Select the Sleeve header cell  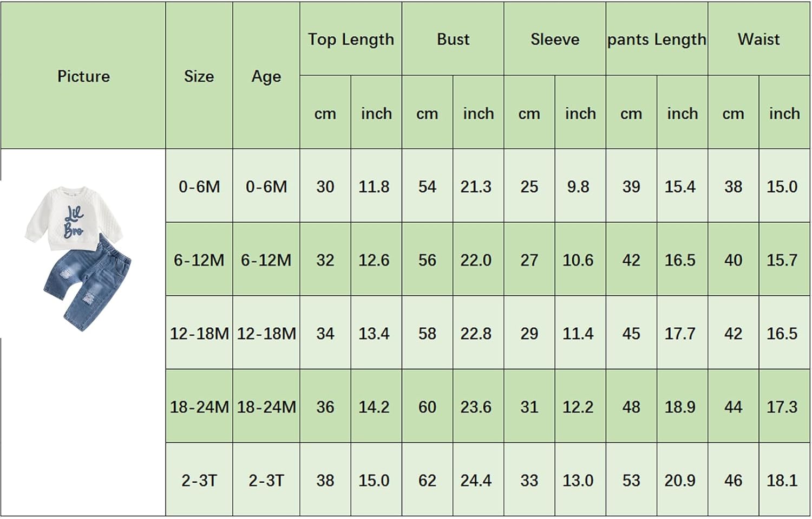pos(555,39)
